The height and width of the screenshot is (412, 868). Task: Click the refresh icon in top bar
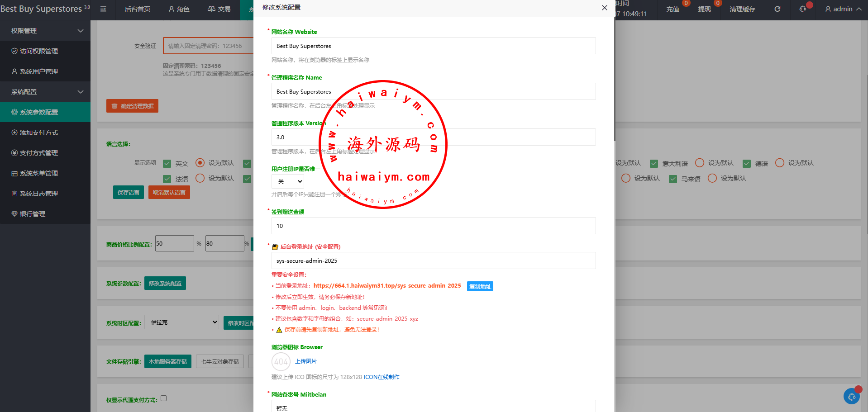pos(777,9)
